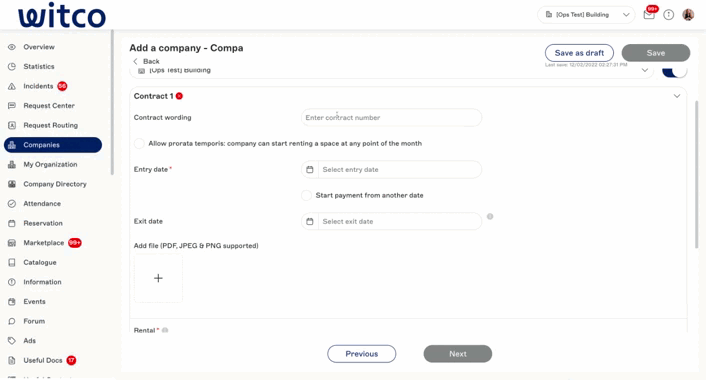Click the Attendance checkmark icon

point(12,204)
